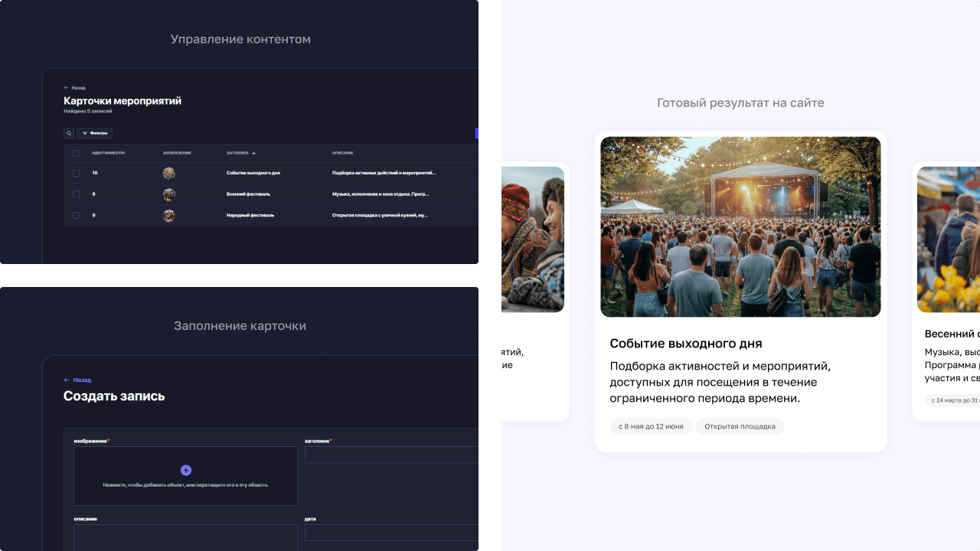Select the Народный фестиваль title cell
The width and height of the screenshot is (980, 551).
(250, 216)
